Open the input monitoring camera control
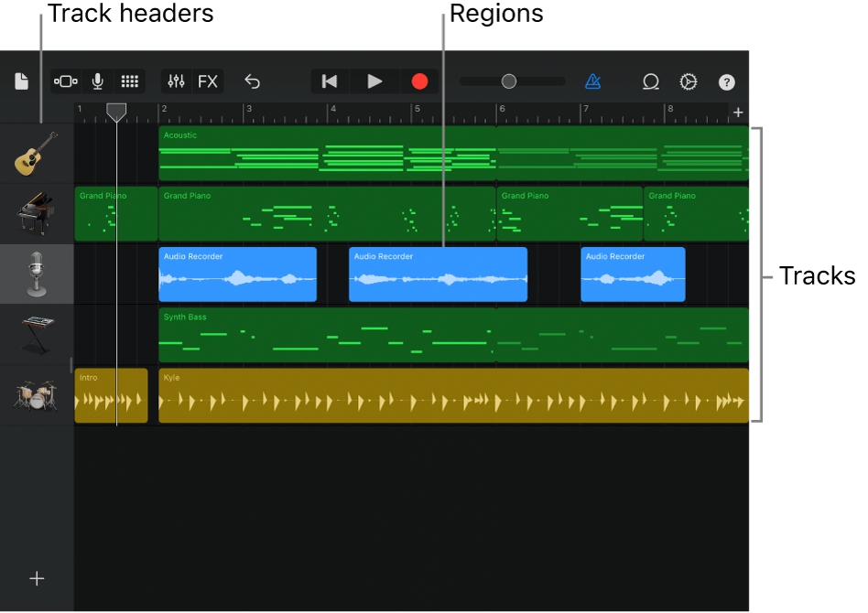868x613 pixels. tap(65, 81)
